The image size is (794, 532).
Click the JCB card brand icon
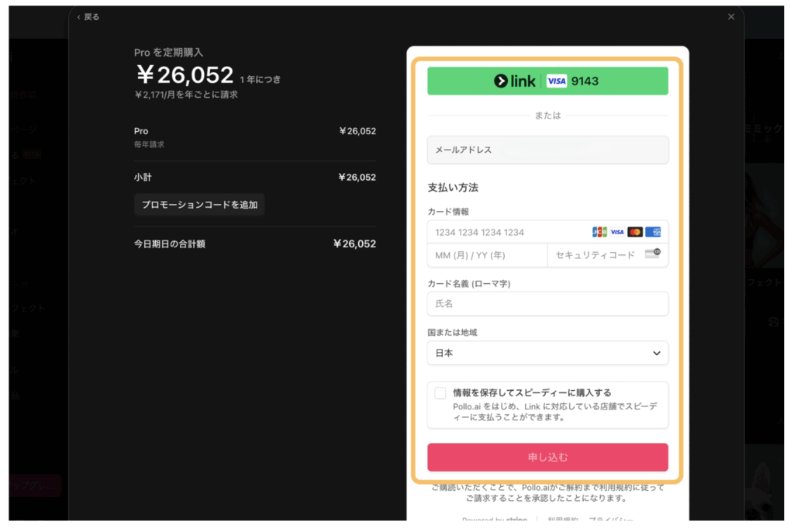click(599, 232)
